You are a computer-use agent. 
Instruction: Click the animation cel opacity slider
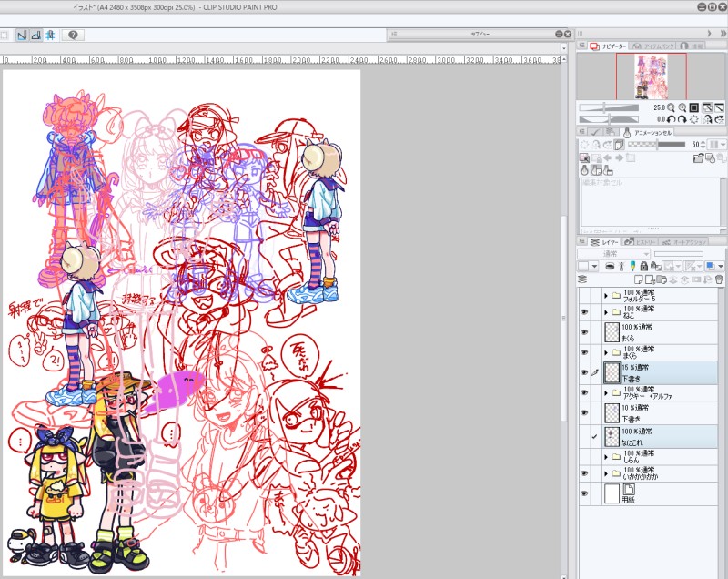tap(656, 145)
